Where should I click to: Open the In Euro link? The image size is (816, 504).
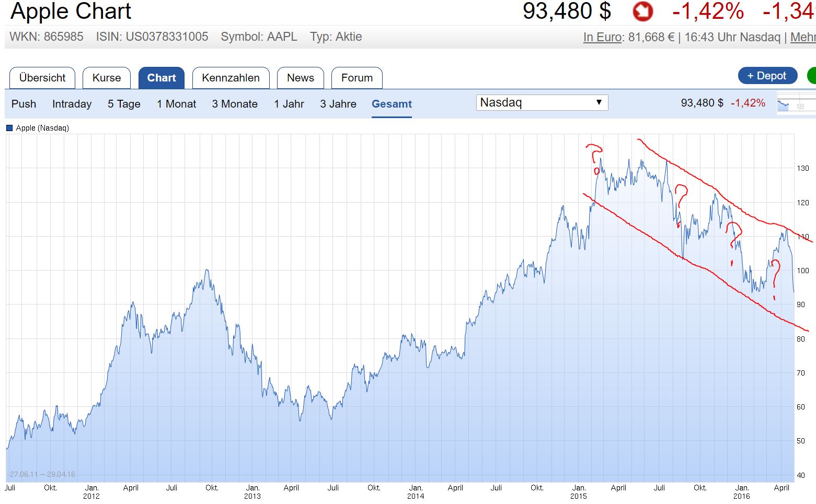(602, 37)
